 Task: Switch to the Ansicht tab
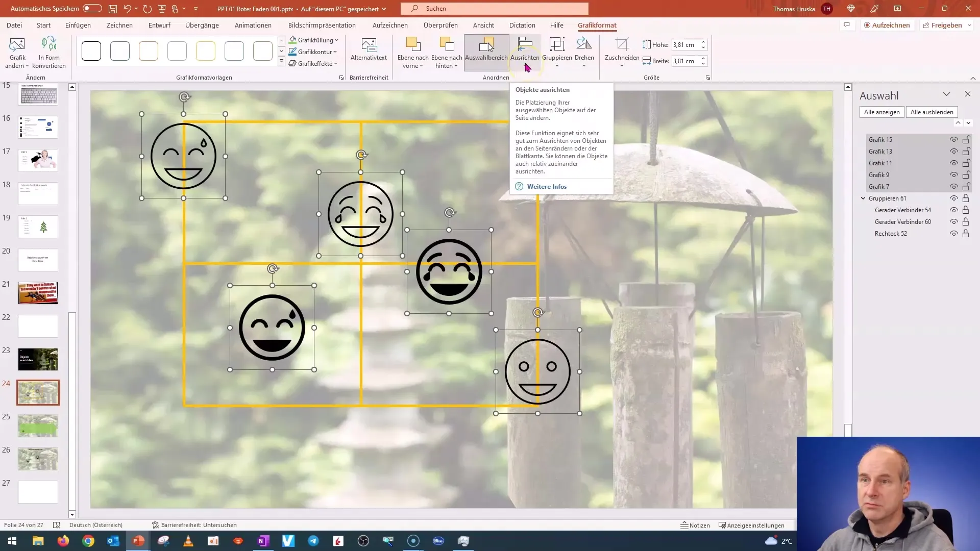[x=483, y=25]
